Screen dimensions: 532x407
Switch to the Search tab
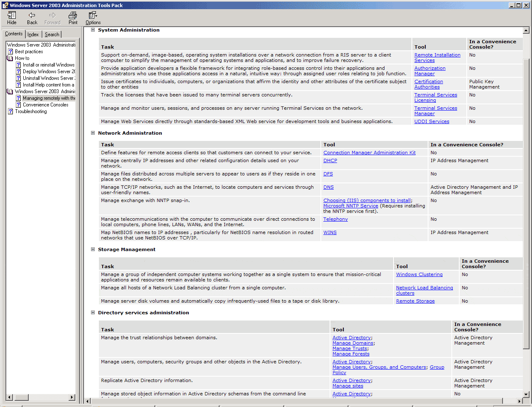(52, 35)
